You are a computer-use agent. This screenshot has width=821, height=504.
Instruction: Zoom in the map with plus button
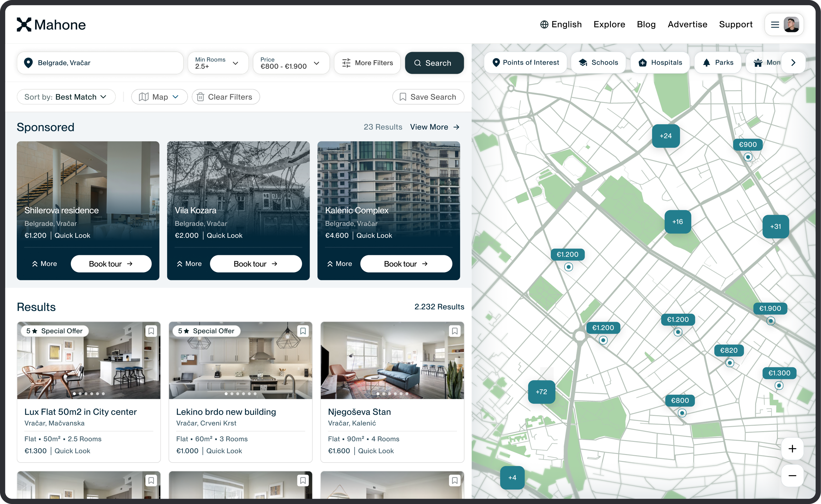[792, 448]
